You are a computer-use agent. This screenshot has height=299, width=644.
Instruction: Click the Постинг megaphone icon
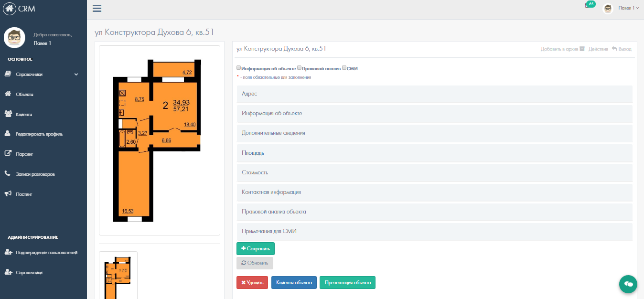(8, 194)
